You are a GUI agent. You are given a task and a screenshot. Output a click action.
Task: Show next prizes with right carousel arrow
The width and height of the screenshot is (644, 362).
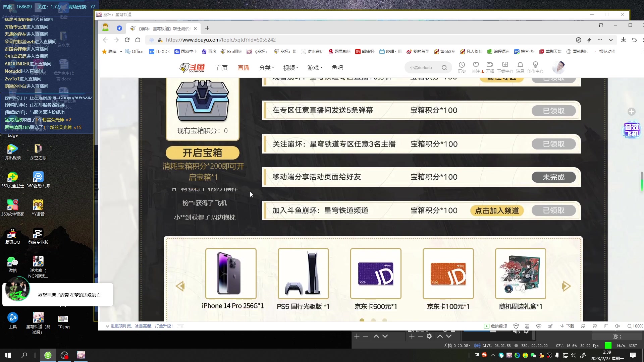566,286
